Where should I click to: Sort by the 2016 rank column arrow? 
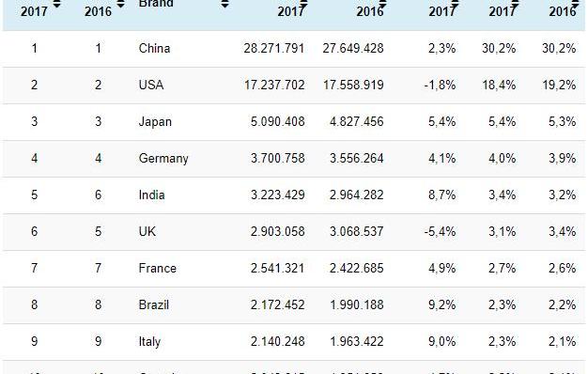(x=120, y=4)
